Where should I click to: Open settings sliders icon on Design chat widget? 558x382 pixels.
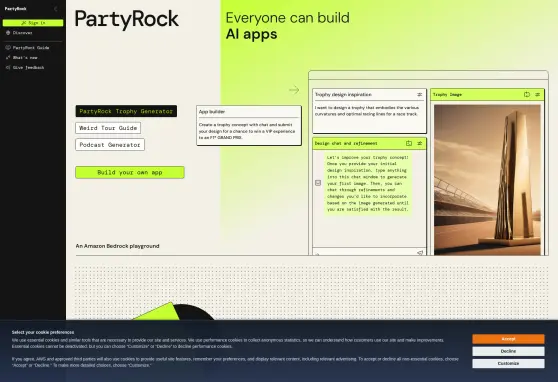click(420, 143)
